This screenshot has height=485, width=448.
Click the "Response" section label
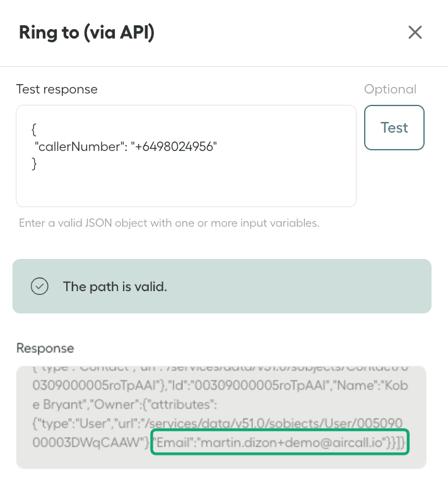point(45,348)
